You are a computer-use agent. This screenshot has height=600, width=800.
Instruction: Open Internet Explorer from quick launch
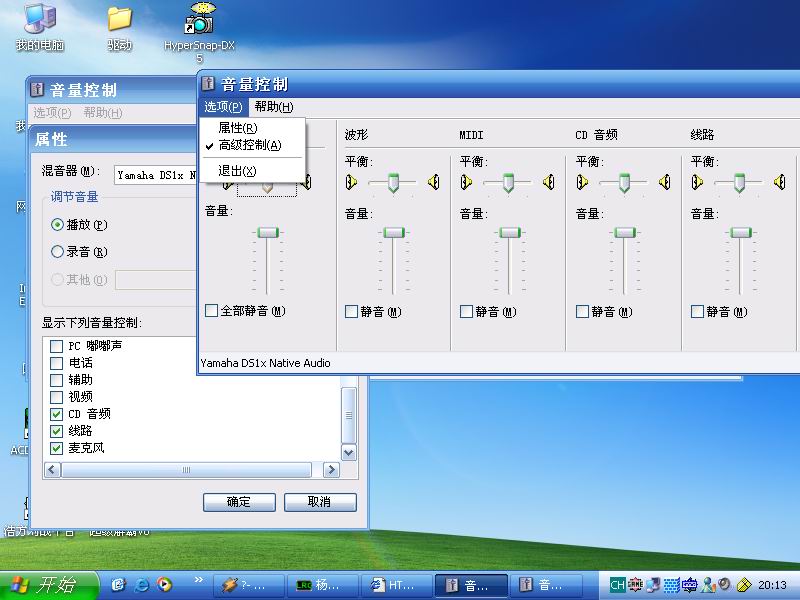point(141,585)
